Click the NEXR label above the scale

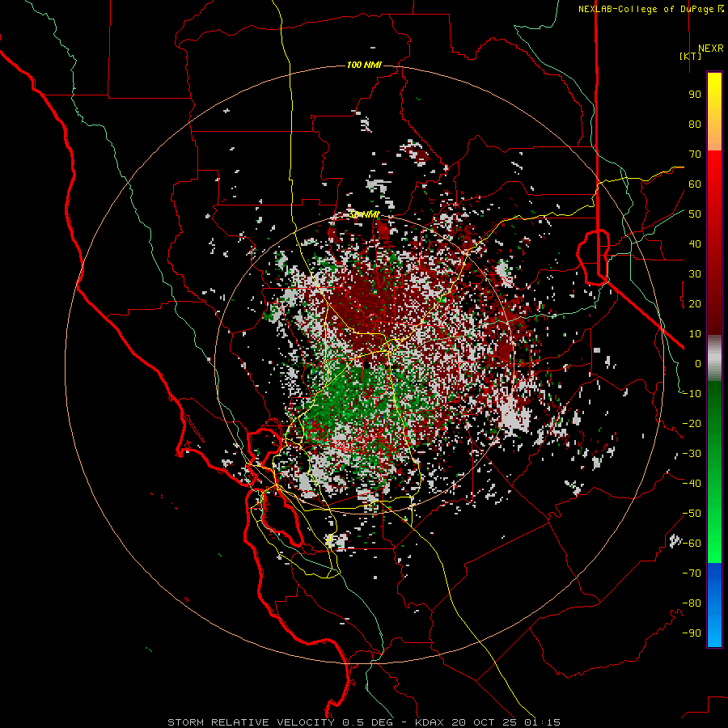click(710, 49)
